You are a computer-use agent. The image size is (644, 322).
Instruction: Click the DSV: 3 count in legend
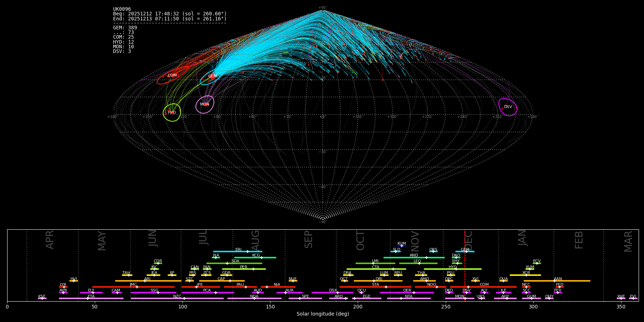click(x=122, y=52)
